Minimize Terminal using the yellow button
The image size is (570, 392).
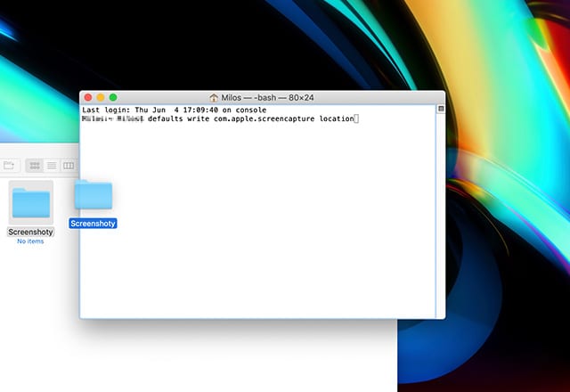(x=101, y=97)
